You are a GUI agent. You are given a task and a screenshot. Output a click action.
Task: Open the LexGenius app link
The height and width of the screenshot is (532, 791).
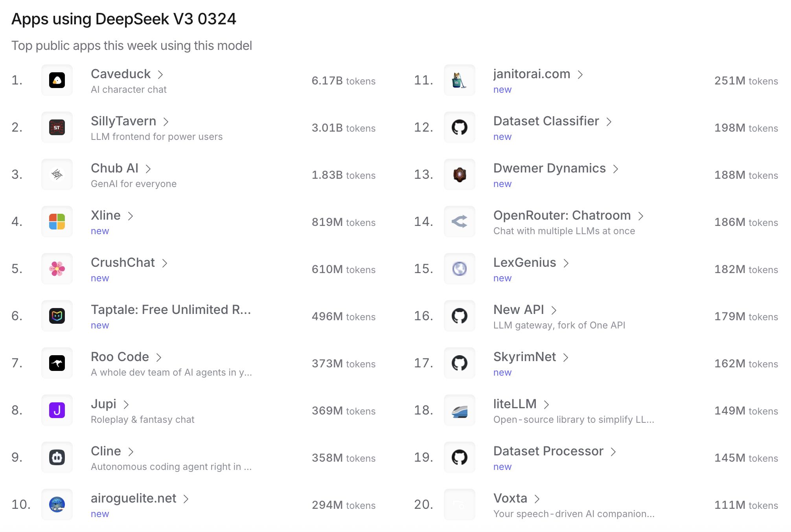[x=524, y=262]
